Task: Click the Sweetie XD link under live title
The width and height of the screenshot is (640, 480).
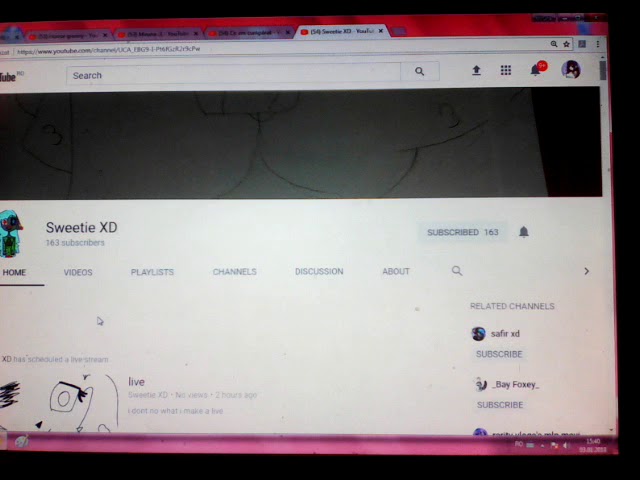Action: [148, 395]
